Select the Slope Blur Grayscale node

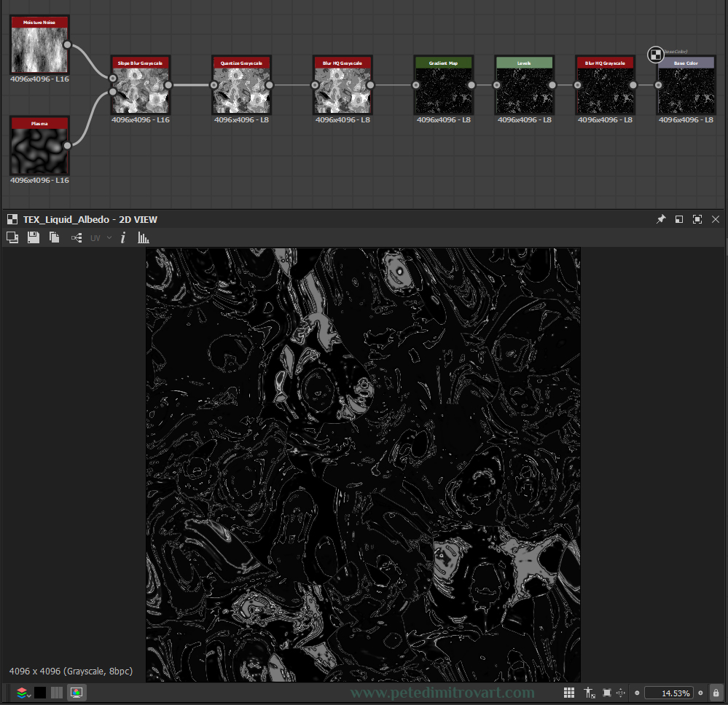[x=140, y=85]
